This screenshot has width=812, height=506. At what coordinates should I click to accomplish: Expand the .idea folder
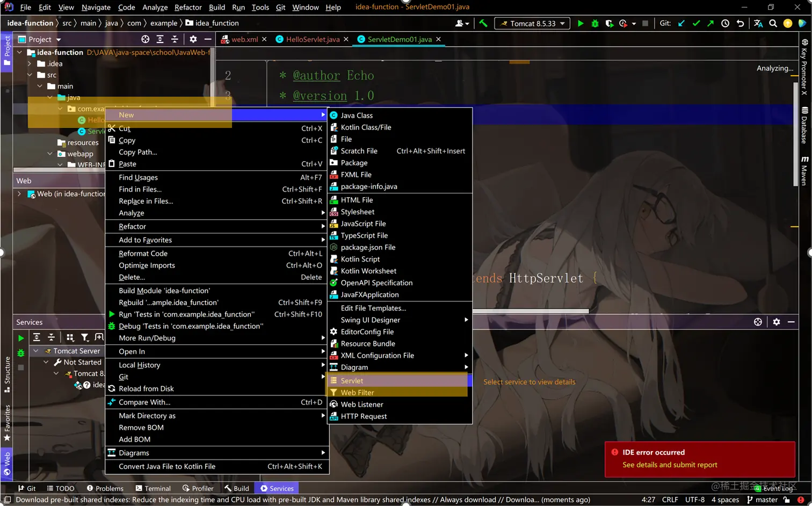[30, 63]
